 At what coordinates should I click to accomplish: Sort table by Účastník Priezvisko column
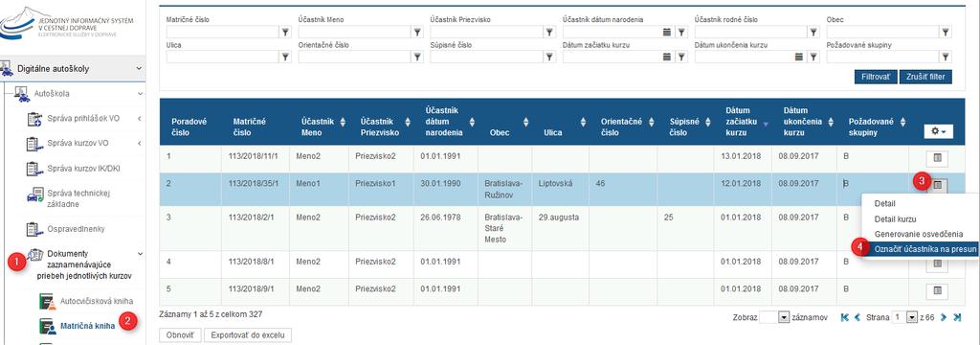coord(408,122)
